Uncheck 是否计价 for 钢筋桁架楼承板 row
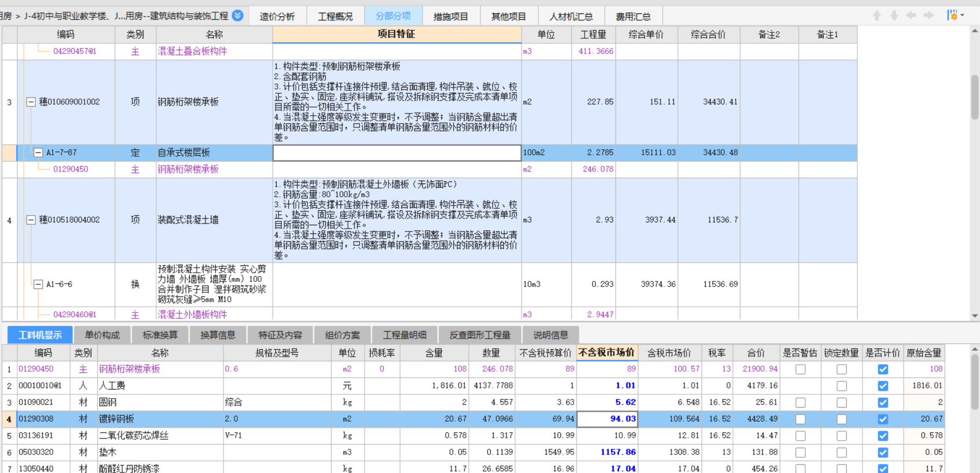The image size is (980, 473). tap(883, 369)
